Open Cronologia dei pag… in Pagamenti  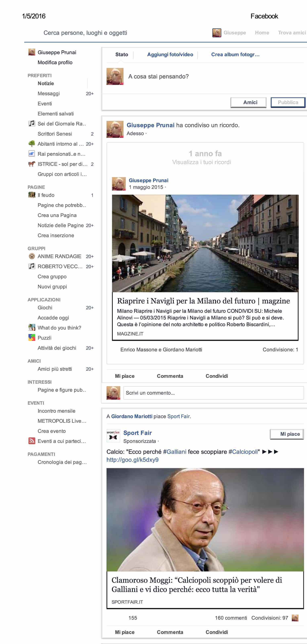(x=62, y=462)
